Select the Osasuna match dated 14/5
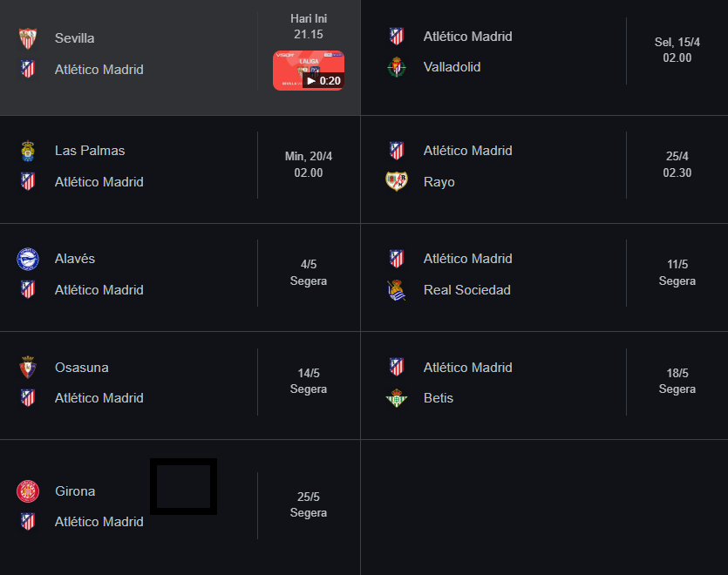The height and width of the screenshot is (575, 728). point(180,386)
